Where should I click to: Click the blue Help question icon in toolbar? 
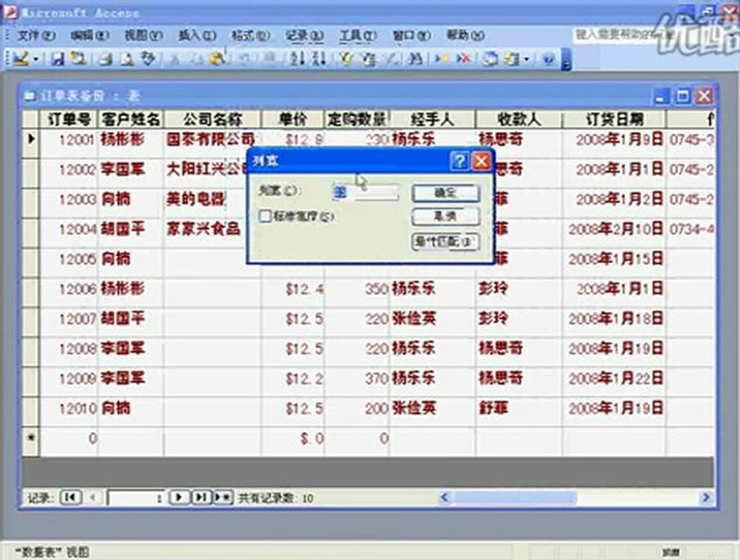click(x=548, y=59)
